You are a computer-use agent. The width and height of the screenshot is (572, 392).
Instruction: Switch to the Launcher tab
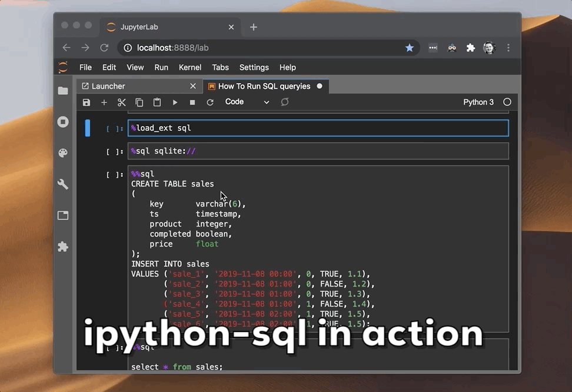pos(139,86)
